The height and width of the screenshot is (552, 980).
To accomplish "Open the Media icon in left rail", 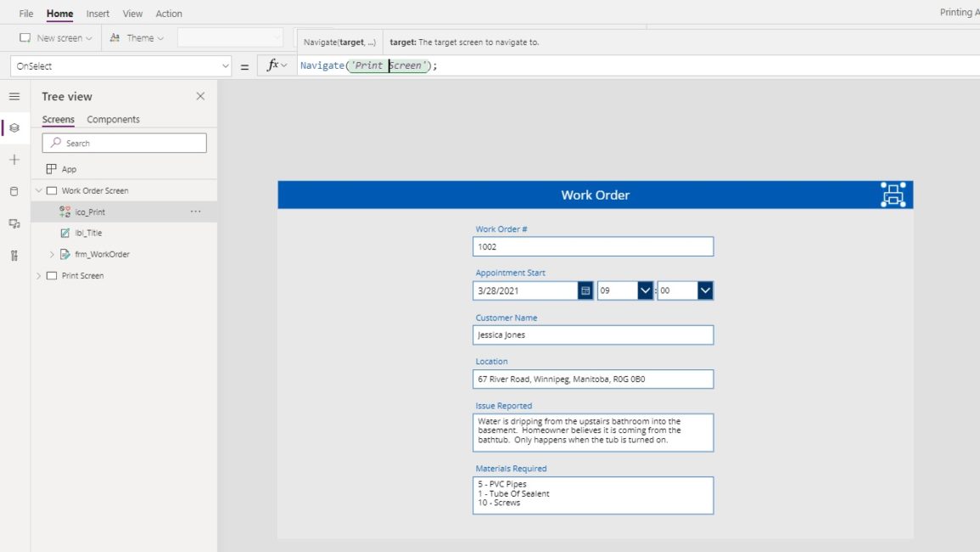I will coord(14,223).
